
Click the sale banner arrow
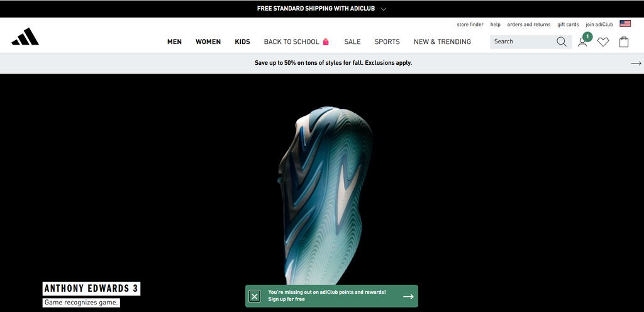pos(636,64)
